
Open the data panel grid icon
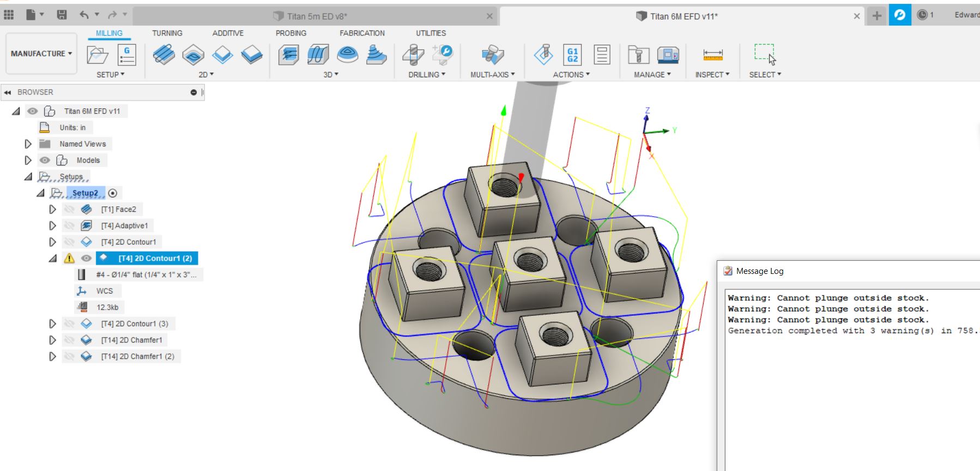pyautogui.click(x=9, y=15)
